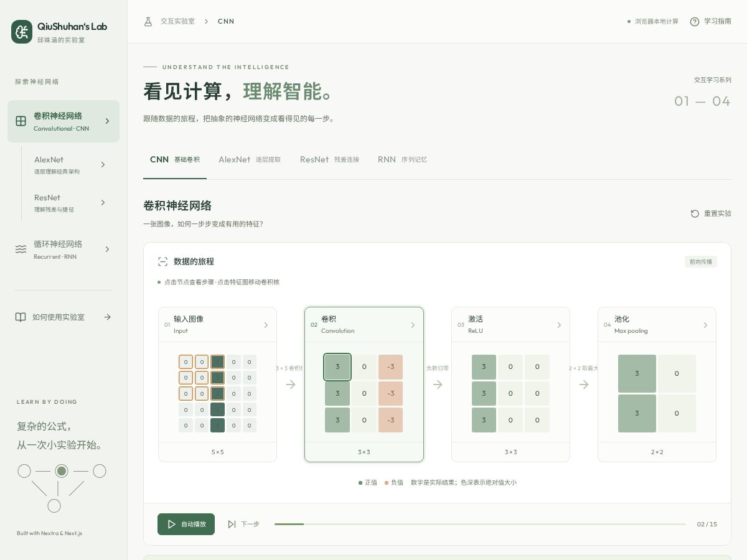Click the CNN breadcrumb text
Screen dimensions: 747x560
coord(226,21)
